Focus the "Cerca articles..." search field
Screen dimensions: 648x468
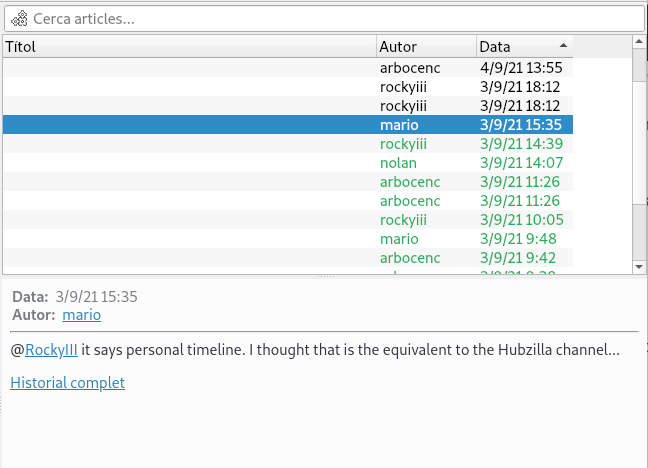[330, 19]
